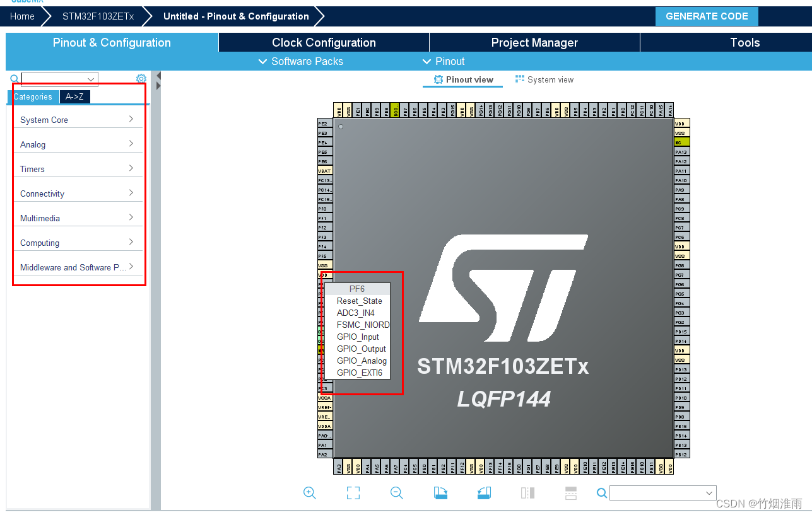
Task: Zoom in on the chip pinout
Action: [310, 493]
